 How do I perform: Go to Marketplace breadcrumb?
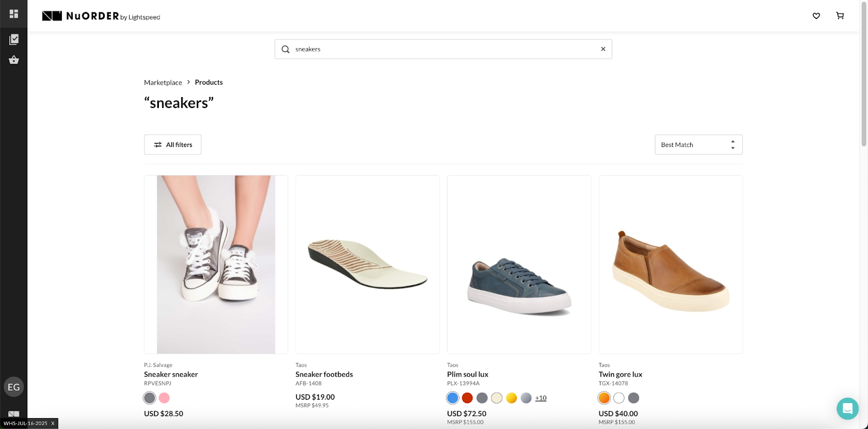pyautogui.click(x=163, y=82)
